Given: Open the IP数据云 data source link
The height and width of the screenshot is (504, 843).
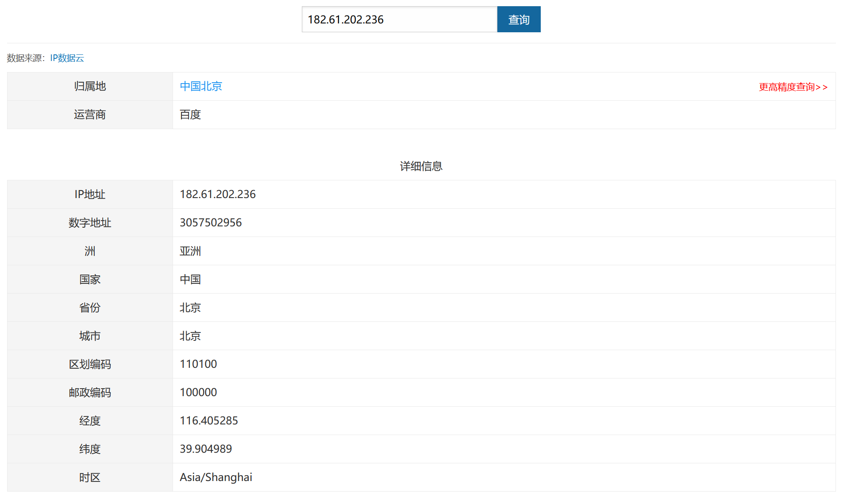Looking at the screenshot, I should (x=67, y=58).
